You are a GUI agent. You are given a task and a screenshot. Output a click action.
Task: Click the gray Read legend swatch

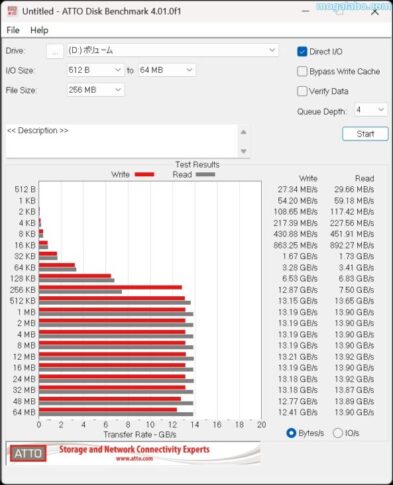(205, 174)
